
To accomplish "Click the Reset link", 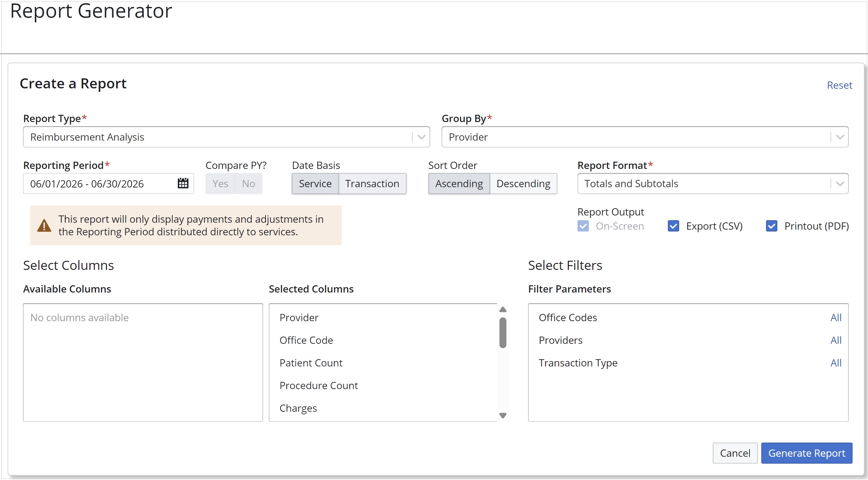I will [839, 85].
